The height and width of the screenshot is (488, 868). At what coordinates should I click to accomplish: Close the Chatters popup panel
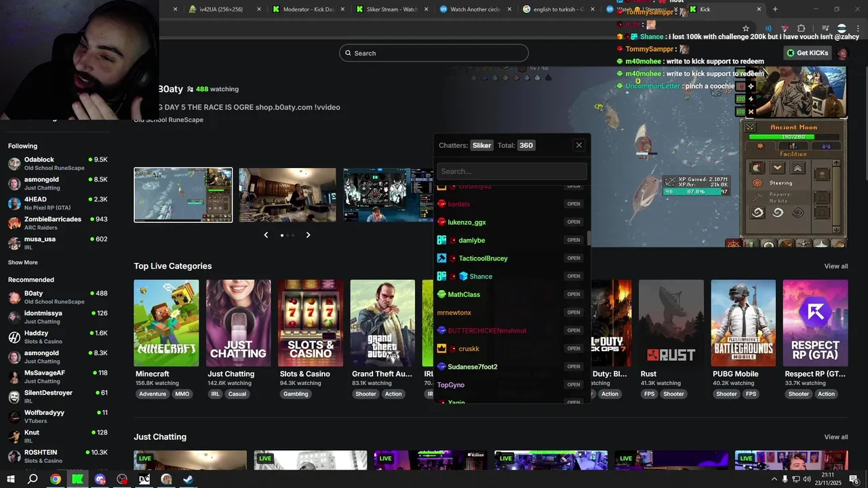coord(578,145)
